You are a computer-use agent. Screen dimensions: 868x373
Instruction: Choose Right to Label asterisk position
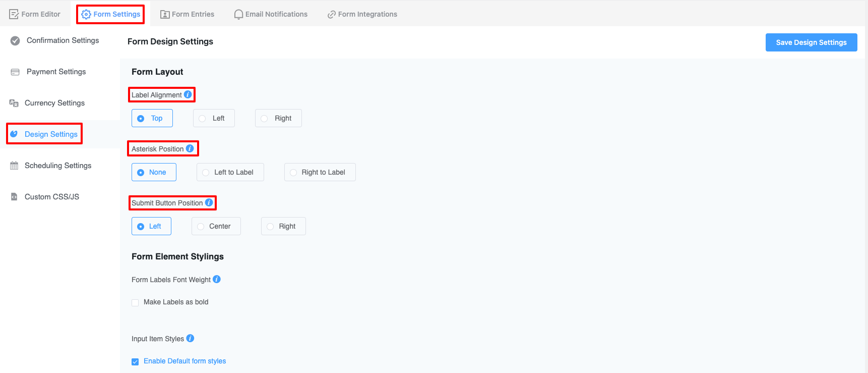coord(320,172)
